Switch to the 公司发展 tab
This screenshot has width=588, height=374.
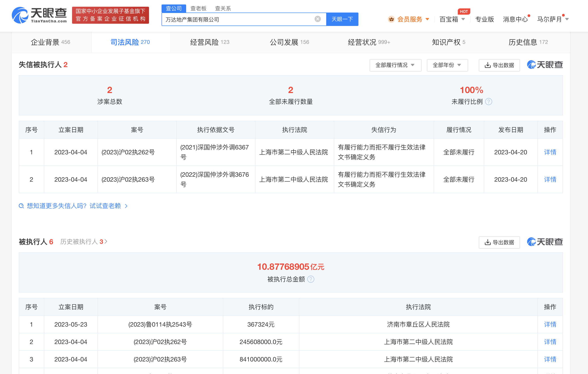coord(289,42)
